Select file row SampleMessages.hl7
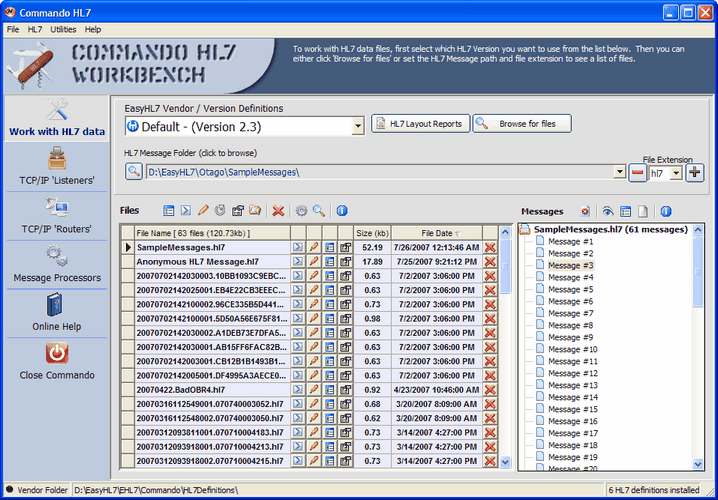 (212, 247)
